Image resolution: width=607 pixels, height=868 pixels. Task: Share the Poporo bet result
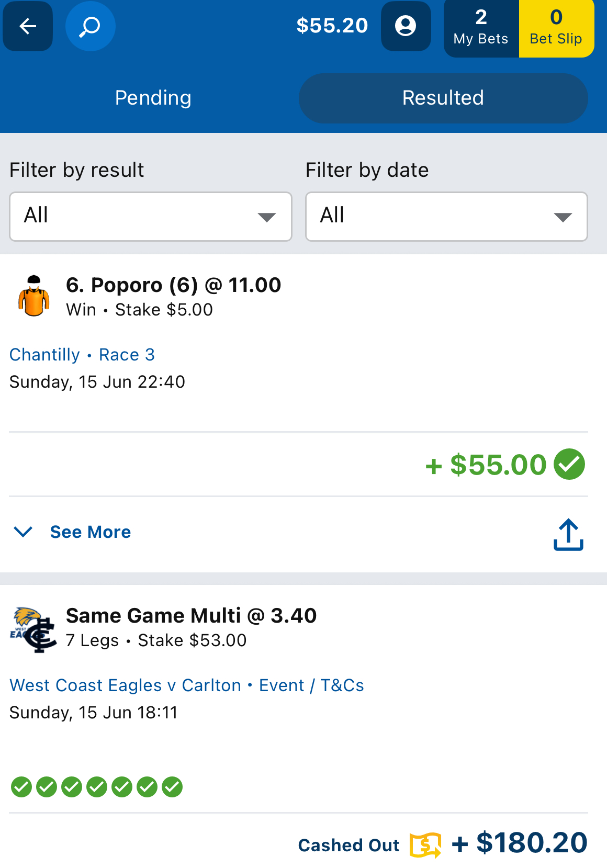(x=568, y=534)
